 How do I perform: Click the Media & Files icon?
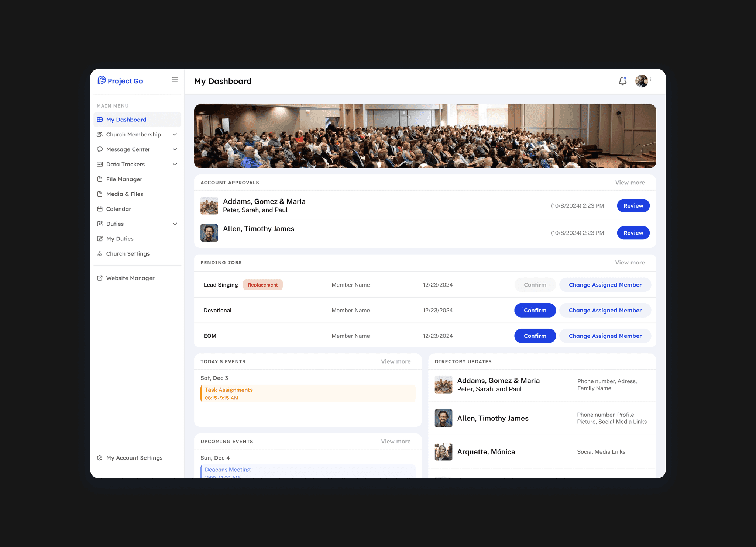[100, 194]
